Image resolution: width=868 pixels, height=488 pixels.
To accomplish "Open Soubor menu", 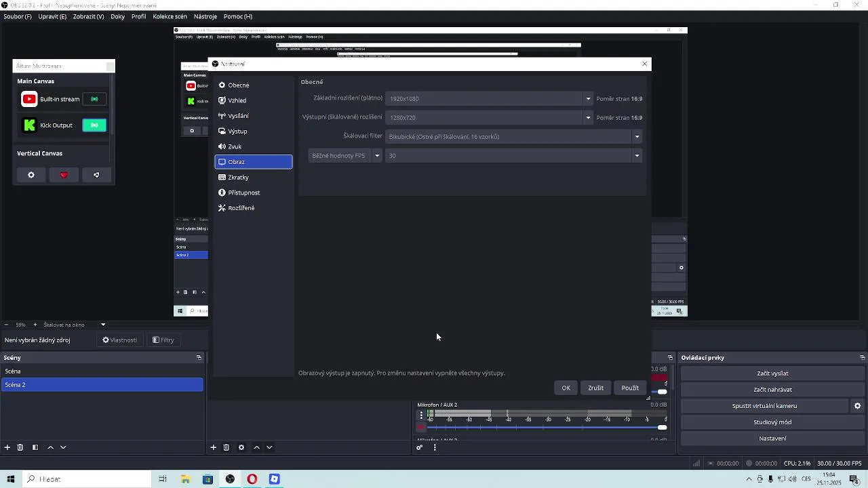I will (x=18, y=16).
